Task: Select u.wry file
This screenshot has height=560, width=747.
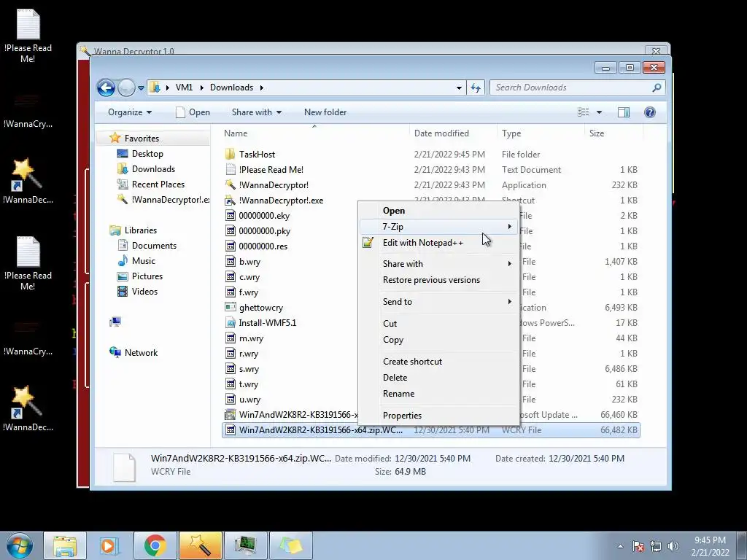Action: (249, 400)
